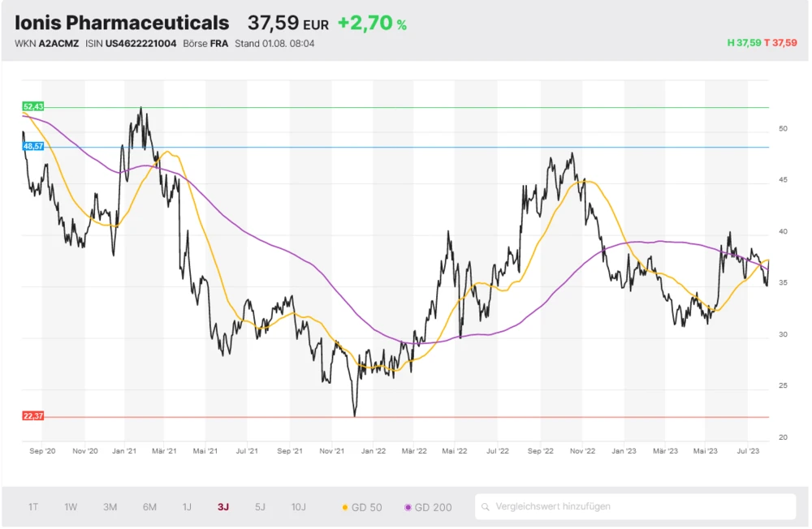Click the green +2,70 % change value
Image resolution: width=812 pixels, height=529 pixels.
pos(372,24)
